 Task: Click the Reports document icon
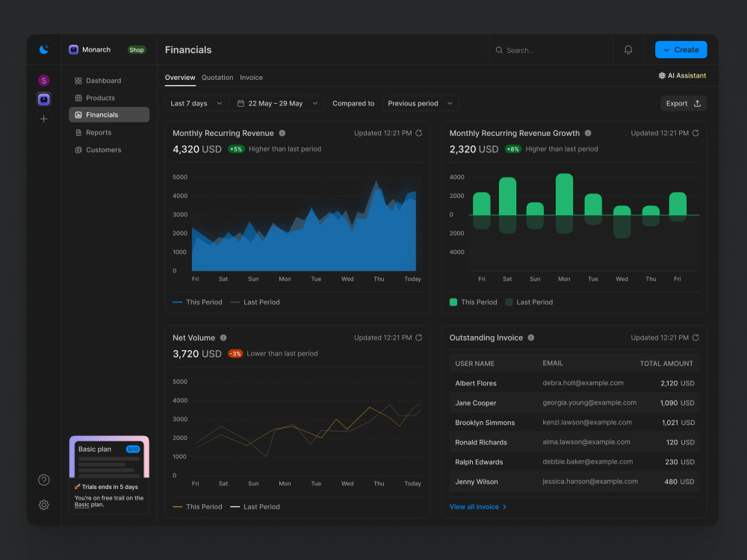click(x=78, y=133)
